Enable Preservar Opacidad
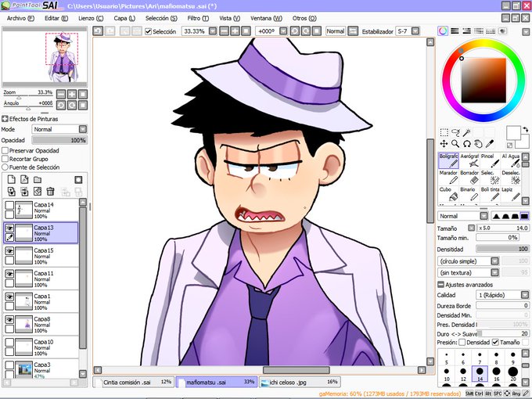This screenshot has width=532, height=399. [5, 150]
